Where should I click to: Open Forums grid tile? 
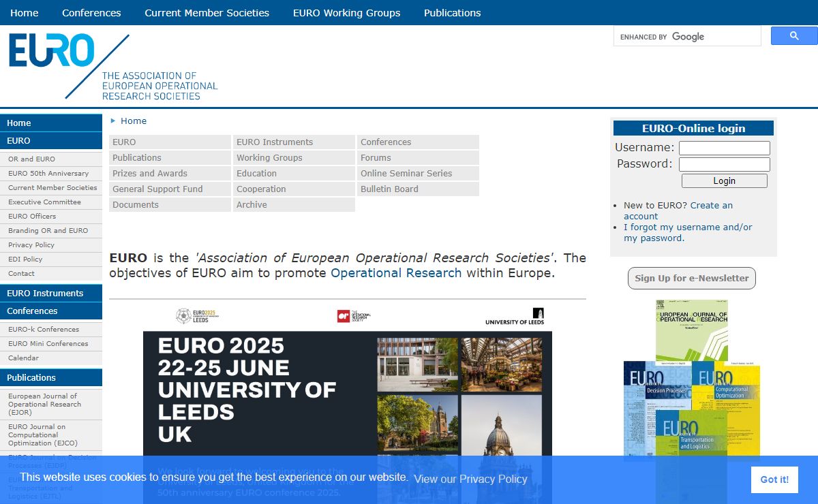coord(418,157)
